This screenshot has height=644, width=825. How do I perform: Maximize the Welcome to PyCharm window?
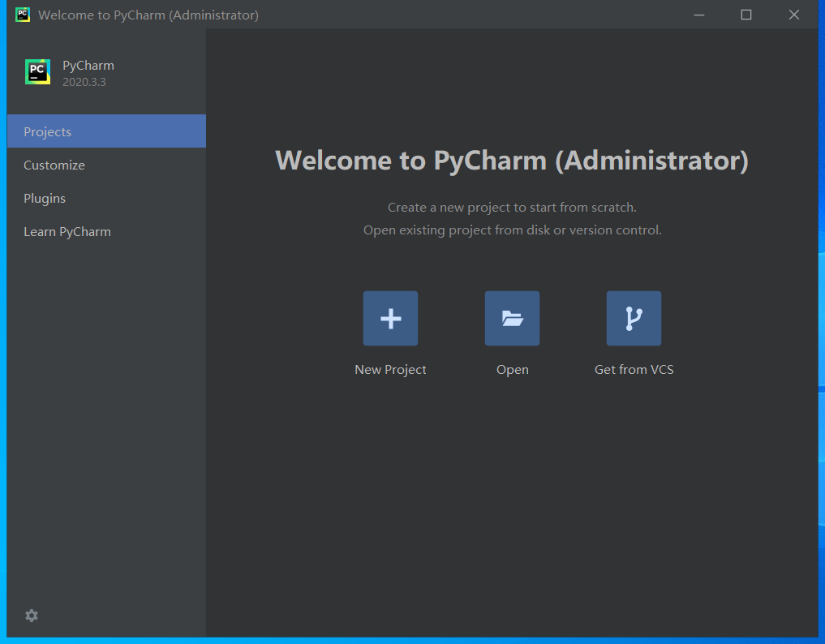[x=746, y=15]
